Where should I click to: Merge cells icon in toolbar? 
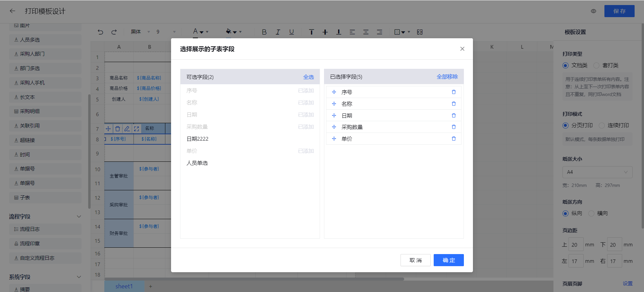coord(420,32)
